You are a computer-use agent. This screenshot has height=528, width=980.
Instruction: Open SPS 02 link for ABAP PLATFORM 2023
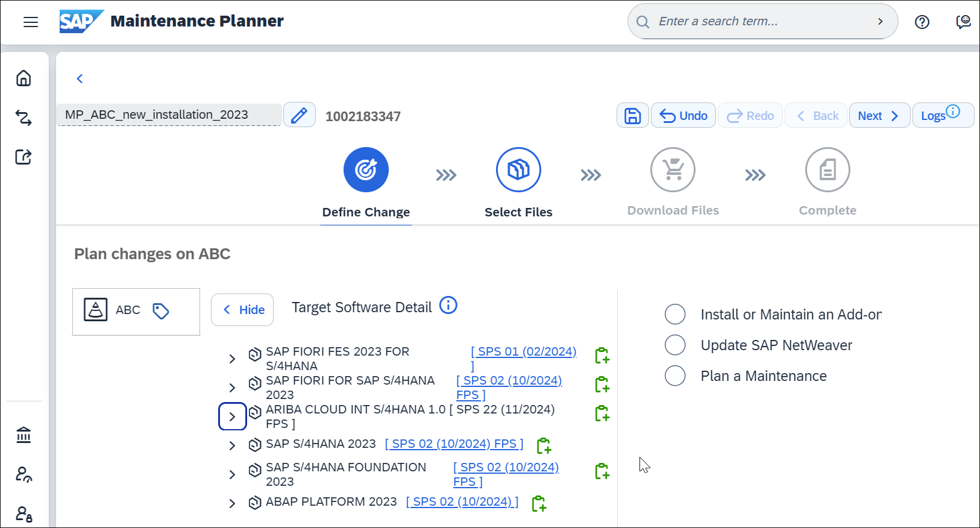(462, 501)
